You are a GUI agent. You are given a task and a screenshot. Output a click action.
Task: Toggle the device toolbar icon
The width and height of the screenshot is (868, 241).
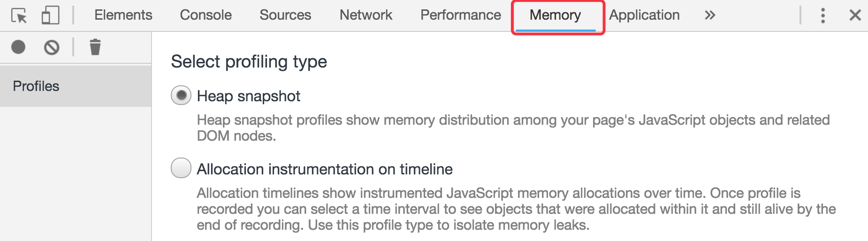pyautogui.click(x=50, y=15)
